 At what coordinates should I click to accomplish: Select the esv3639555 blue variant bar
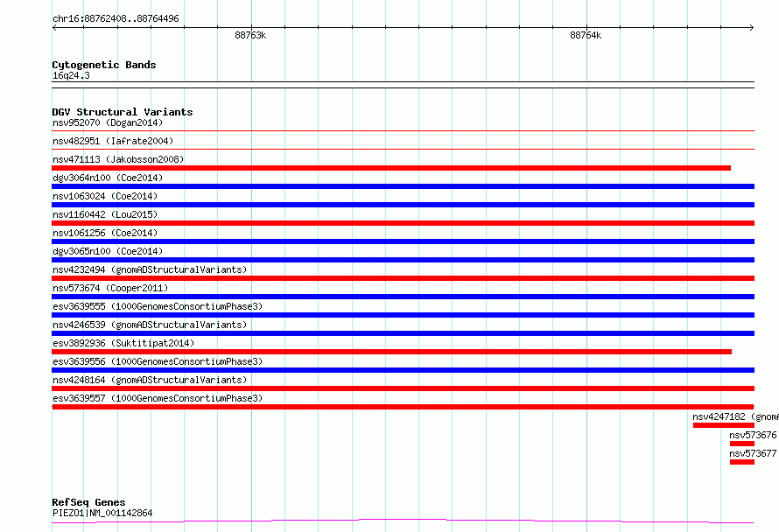click(x=403, y=315)
